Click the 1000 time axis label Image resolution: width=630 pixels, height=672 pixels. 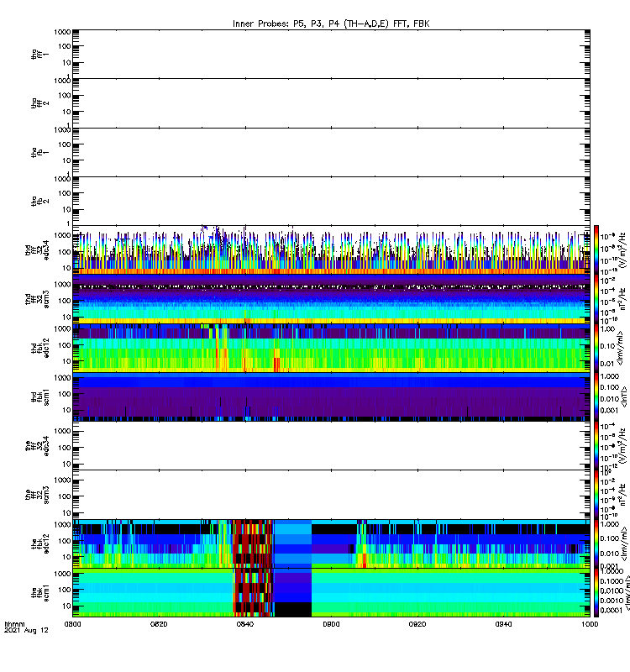[x=591, y=624]
